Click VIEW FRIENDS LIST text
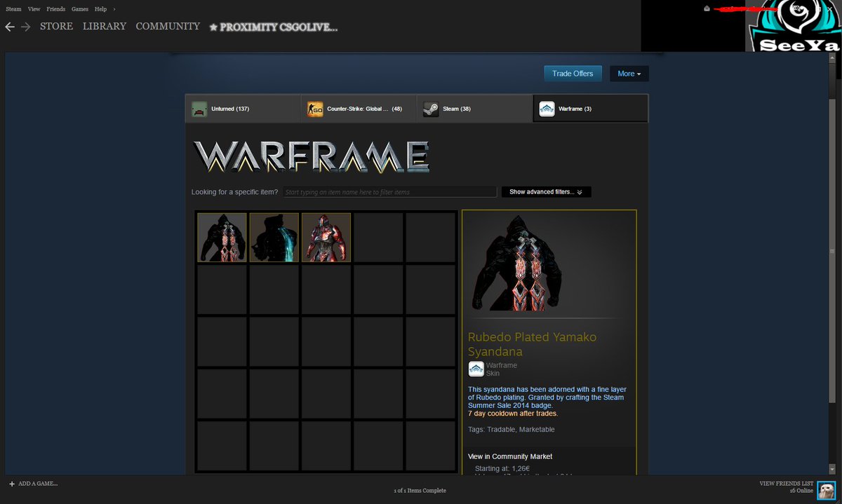The image size is (842, 504). tap(786, 484)
